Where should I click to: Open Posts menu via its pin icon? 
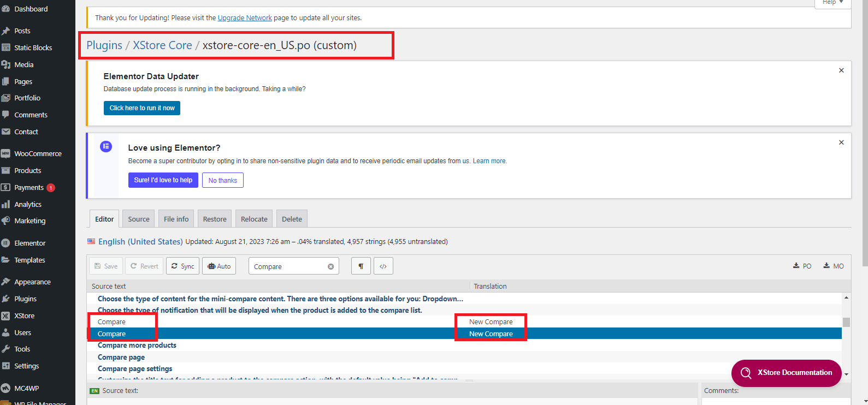coord(6,31)
